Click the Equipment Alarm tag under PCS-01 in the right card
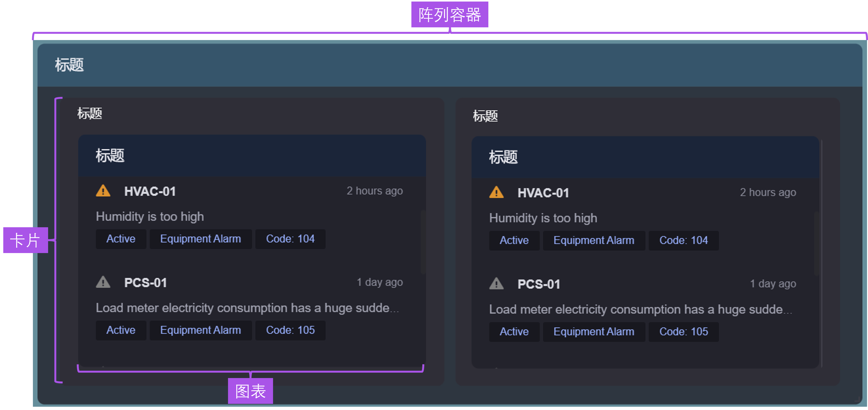 594,332
